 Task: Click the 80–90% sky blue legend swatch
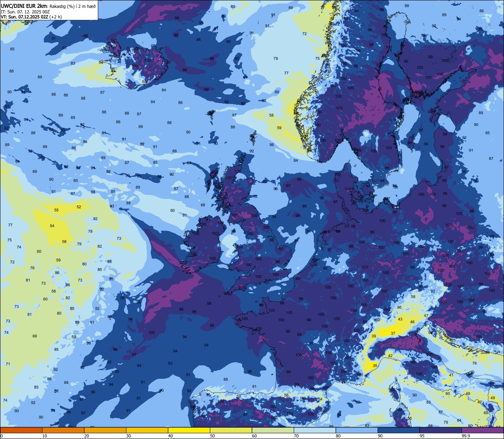click(357, 430)
